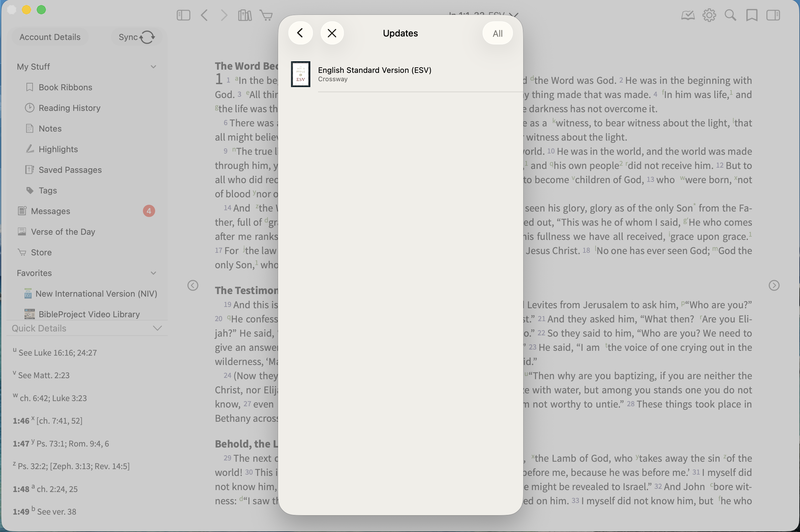Collapse the Favorites section
This screenshot has width=800, height=532.
pyautogui.click(x=154, y=273)
